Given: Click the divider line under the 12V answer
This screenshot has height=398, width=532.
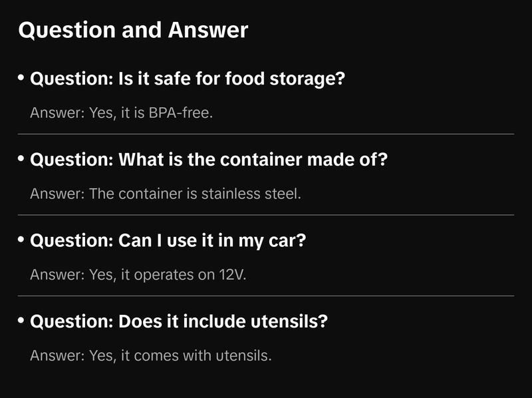Looking at the screenshot, I should 266,296.
